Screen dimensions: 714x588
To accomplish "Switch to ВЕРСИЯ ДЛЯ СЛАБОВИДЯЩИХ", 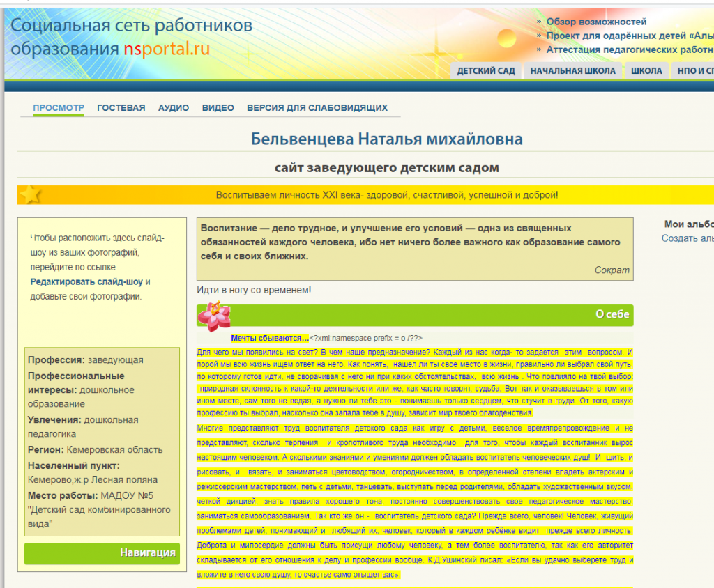I will [317, 108].
